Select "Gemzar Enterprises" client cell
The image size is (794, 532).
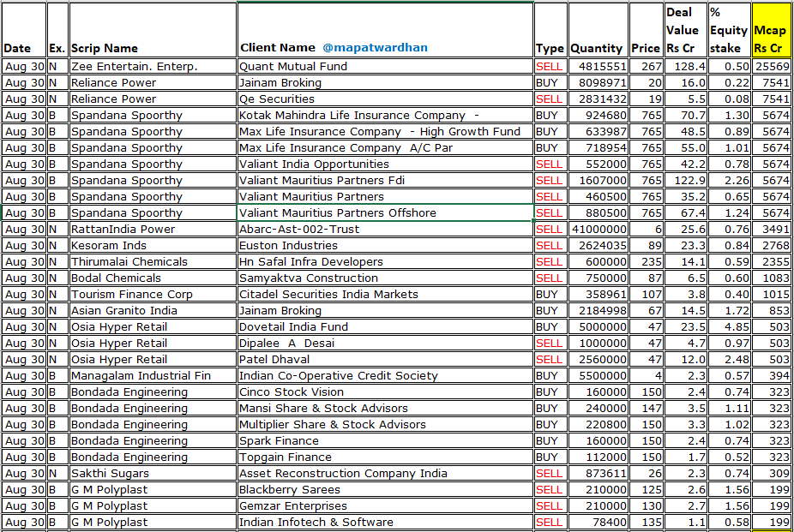[385, 505]
